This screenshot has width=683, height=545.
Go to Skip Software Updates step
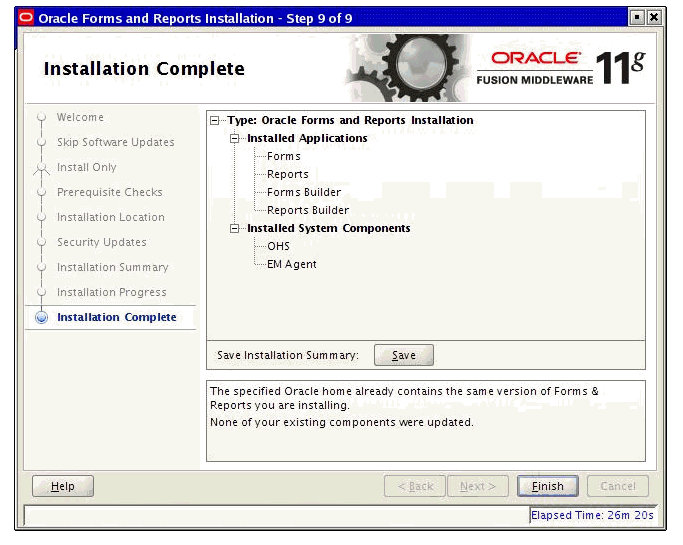(115, 142)
